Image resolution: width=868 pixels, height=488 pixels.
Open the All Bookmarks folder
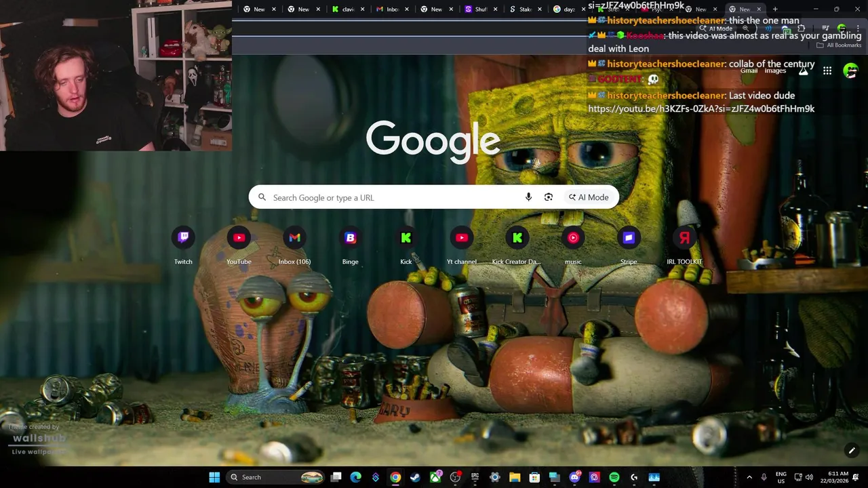[839, 45]
